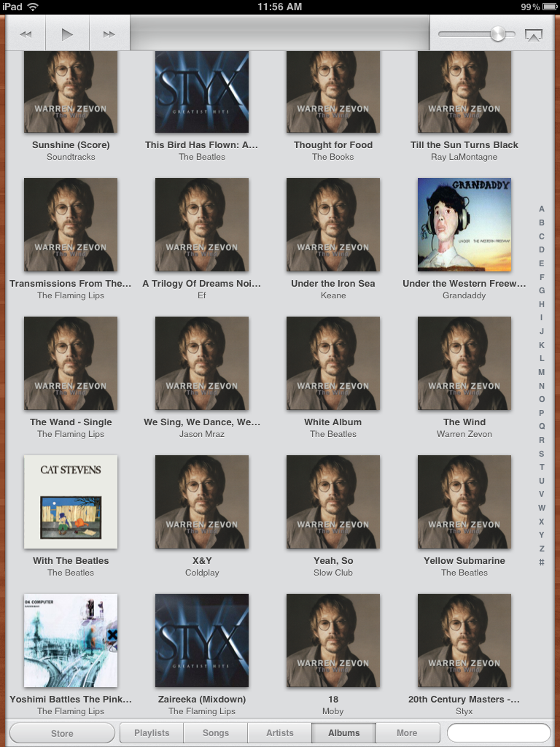Jump to letter T in index

pos(542,467)
